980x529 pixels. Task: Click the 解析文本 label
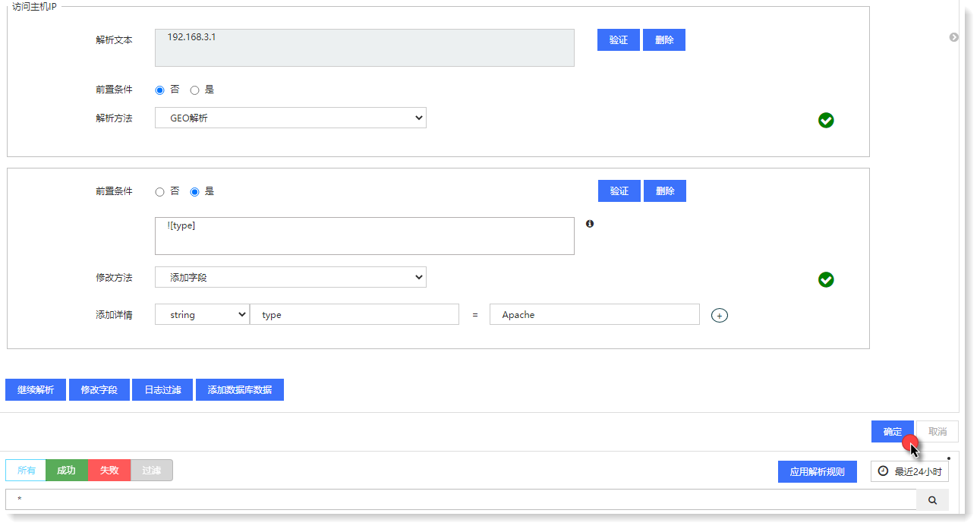pos(114,40)
